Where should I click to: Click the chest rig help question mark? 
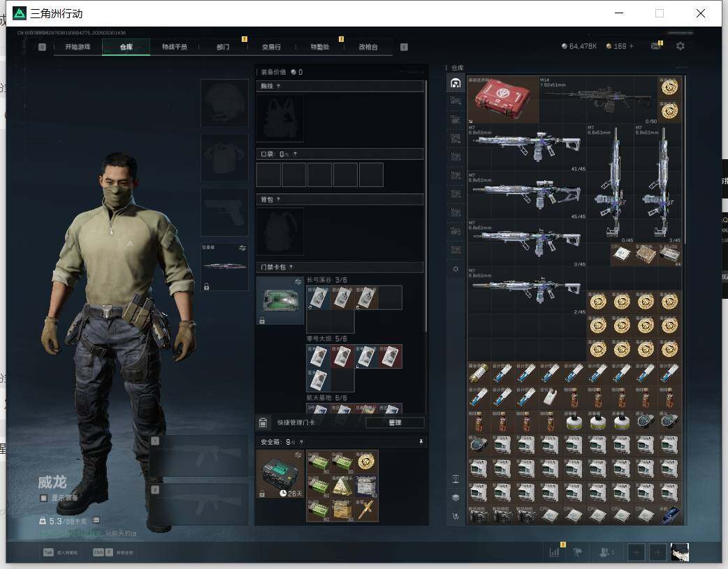(x=278, y=87)
